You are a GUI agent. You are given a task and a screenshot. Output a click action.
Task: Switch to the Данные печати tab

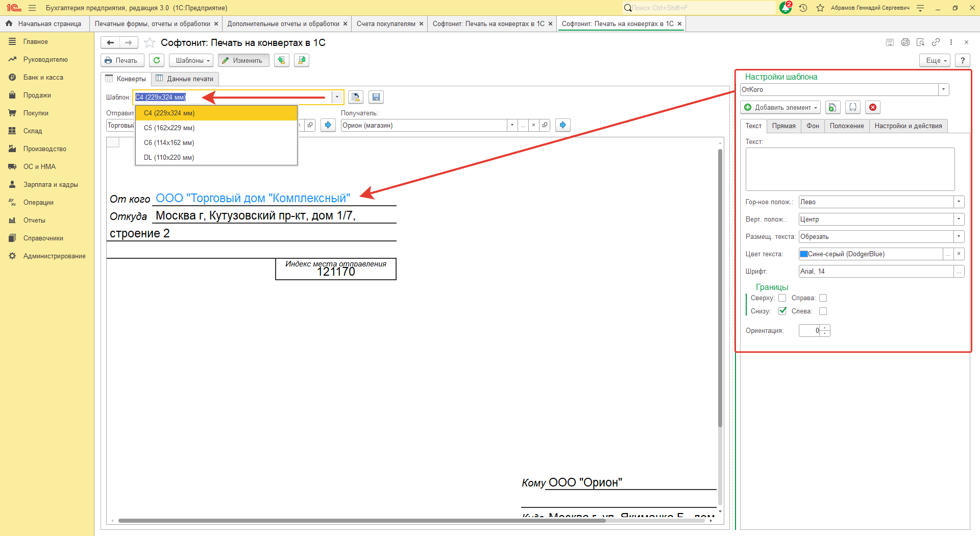pyautogui.click(x=185, y=79)
